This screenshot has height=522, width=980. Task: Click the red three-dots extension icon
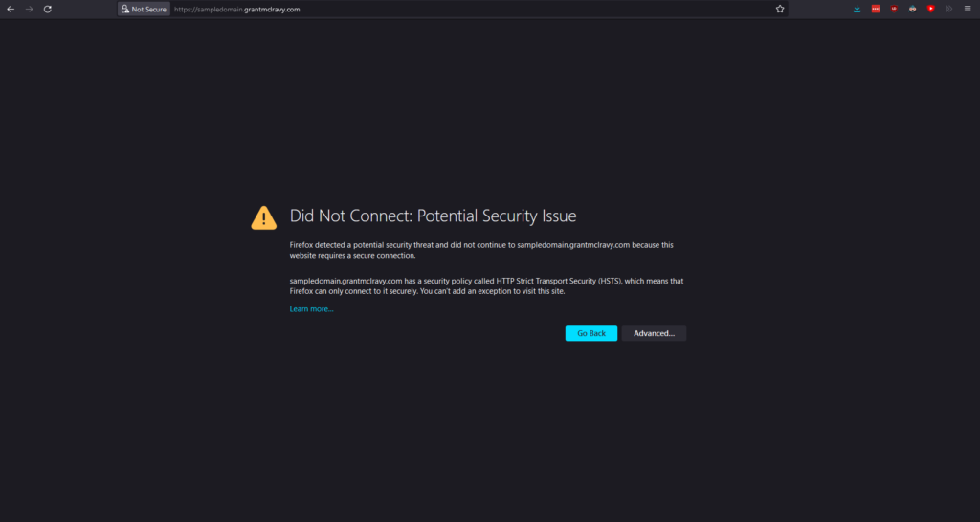(x=876, y=9)
